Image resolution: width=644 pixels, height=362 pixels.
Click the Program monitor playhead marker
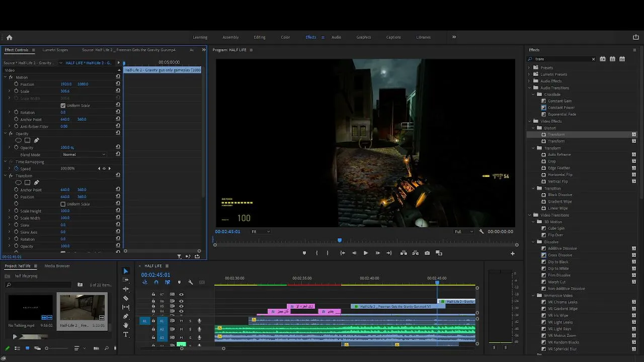point(340,241)
